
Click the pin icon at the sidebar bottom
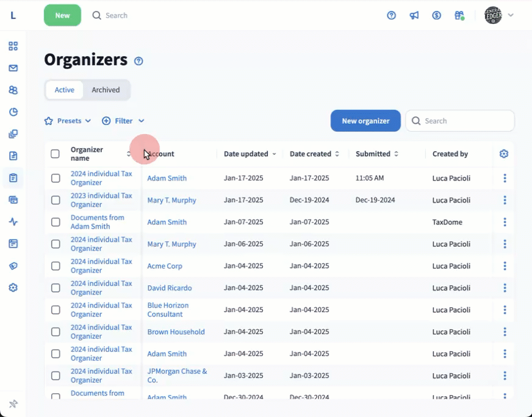pyautogui.click(x=13, y=404)
